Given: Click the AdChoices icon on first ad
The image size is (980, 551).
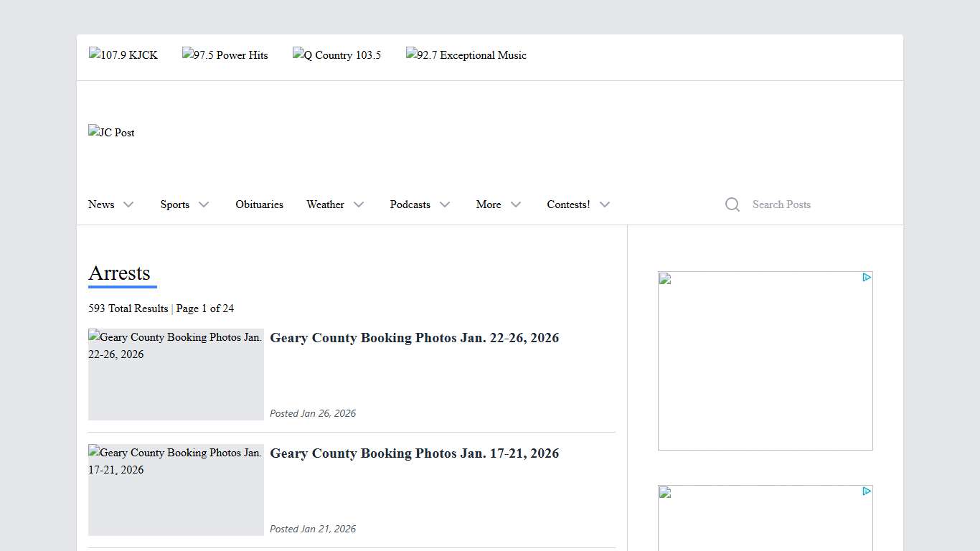Looking at the screenshot, I should pos(867,278).
